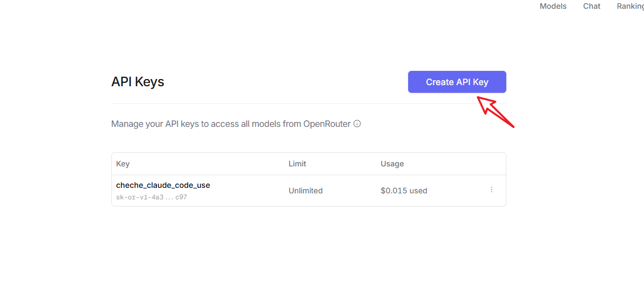Screen dimensions: 644x290
Task: Click the Create API Key button
Action: click(x=457, y=82)
